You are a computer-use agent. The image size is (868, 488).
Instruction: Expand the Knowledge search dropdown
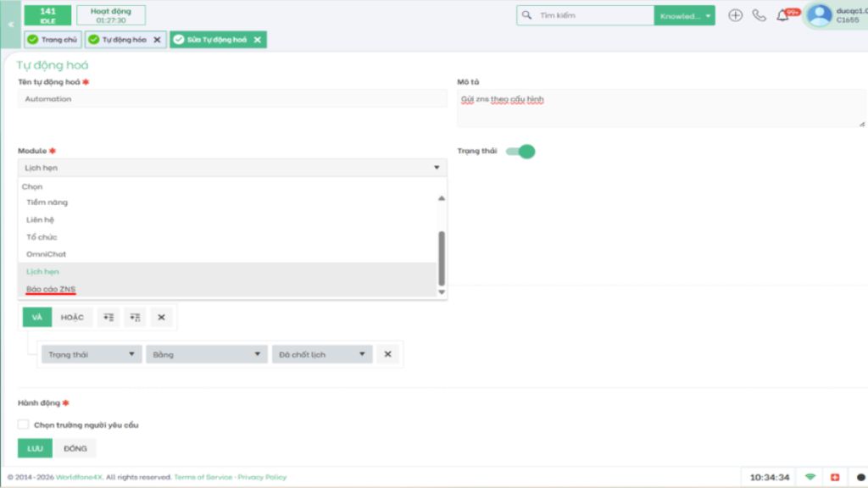click(684, 15)
